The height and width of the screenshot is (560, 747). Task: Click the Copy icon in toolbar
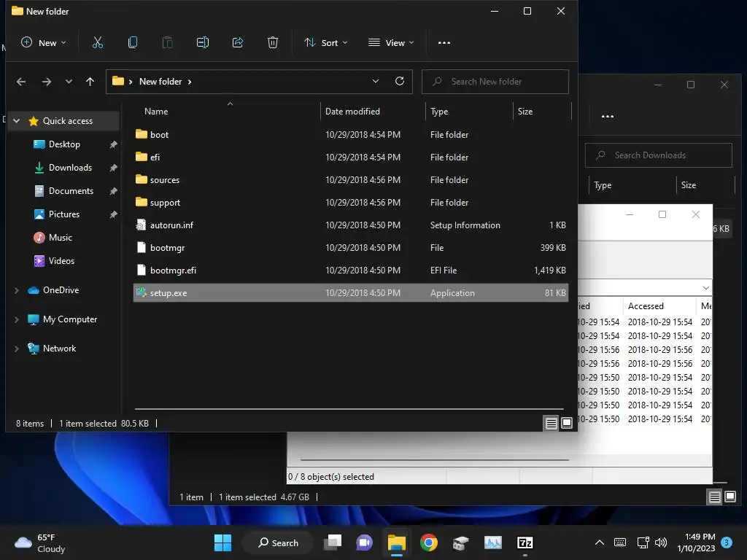[133, 42]
